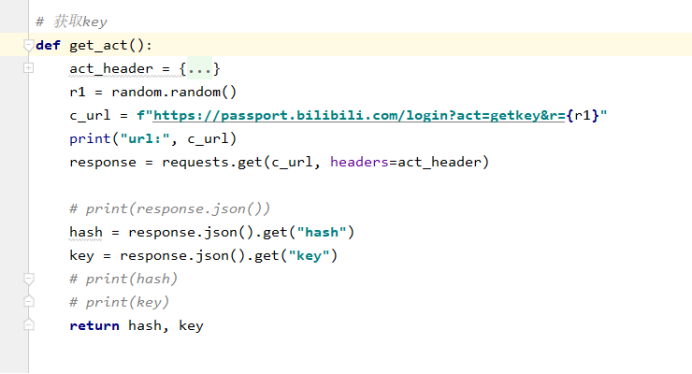Click the random.random() call
This screenshot has width=692, height=374.
[x=174, y=92]
